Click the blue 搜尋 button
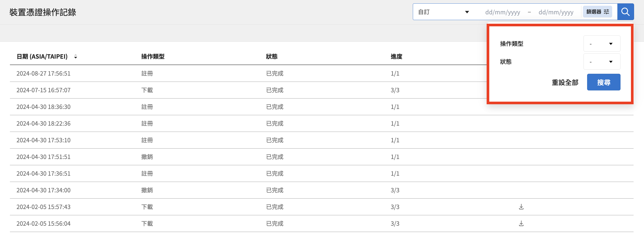Image resolution: width=644 pixels, height=233 pixels. tap(604, 82)
